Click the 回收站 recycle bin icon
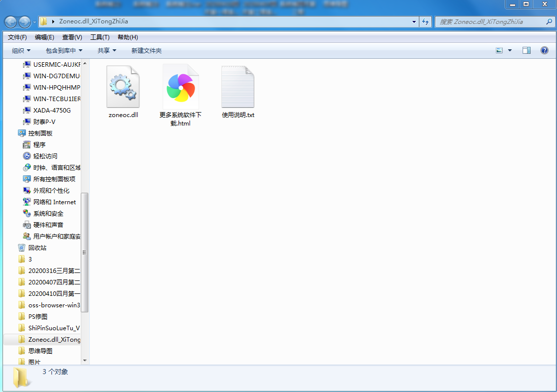This screenshot has width=557, height=392. [21, 248]
